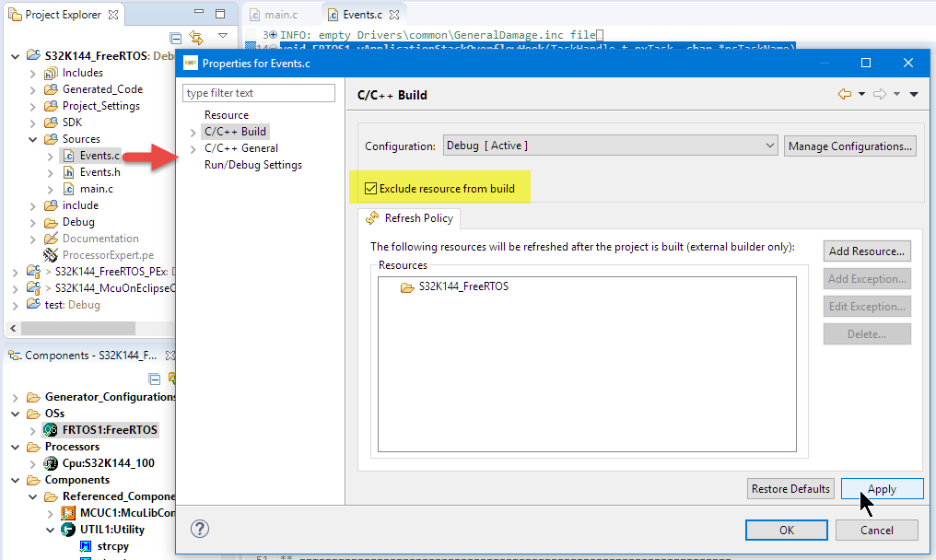The height and width of the screenshot is (560, 936).
Task: Select the FRTOS1:FreeRTOS component icon
Action: click(x=52, y=430)
